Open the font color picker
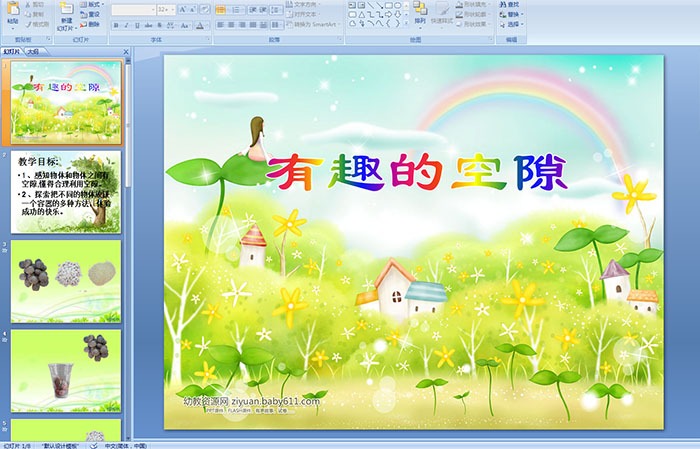Screen dimensions: 700x449 pyautogui.click(x=200, y=24)
